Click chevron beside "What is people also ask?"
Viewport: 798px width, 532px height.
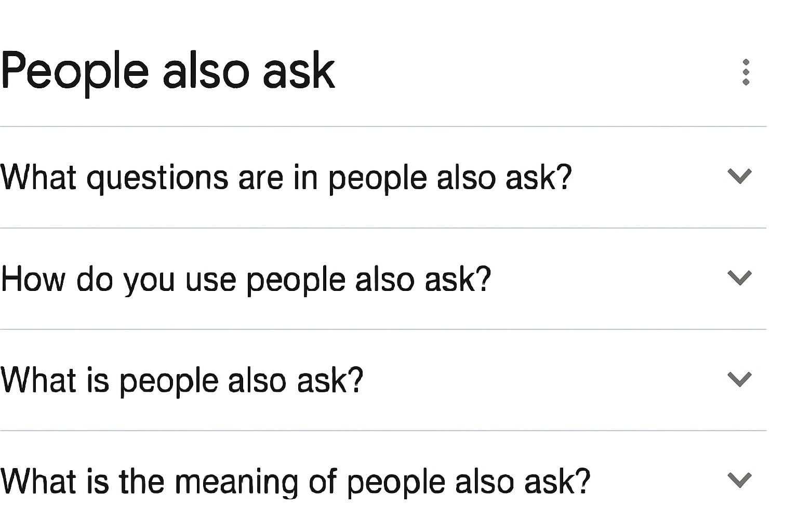coord(740,379)
